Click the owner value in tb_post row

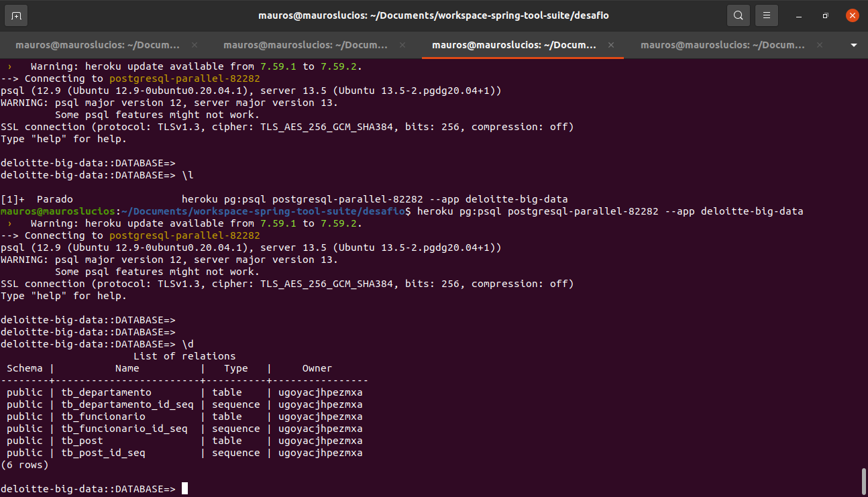click(x=321, y=441)
